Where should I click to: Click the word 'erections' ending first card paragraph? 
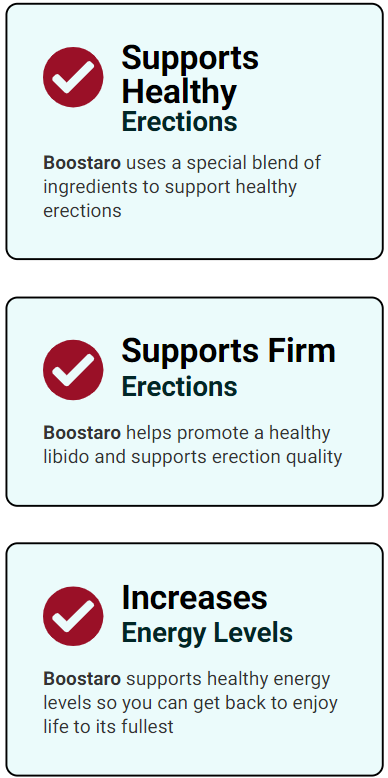coord(82,211)
